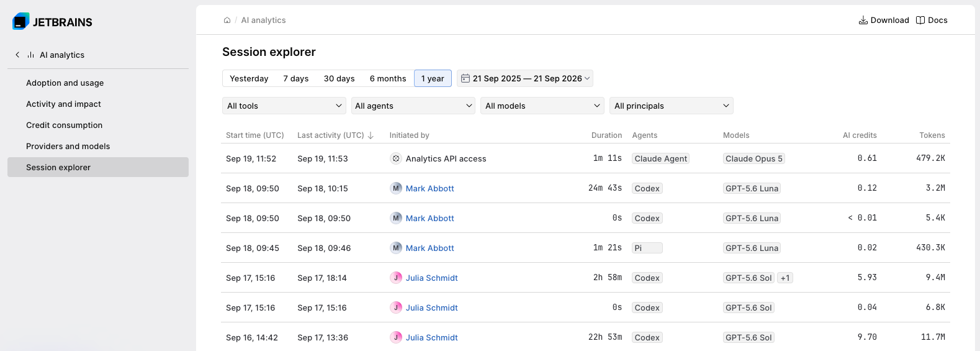The height and width of the screenshot is (351, 980).
Task: Click the 5.93 AI credits value
Action: pos(867,278)
